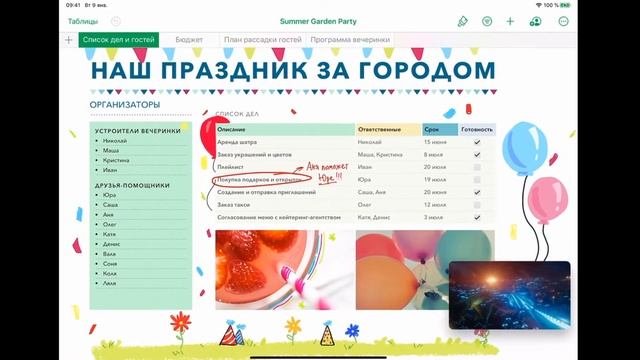The width and height of the screenshot is (640, 360).
Task: Select Николай in the organizers list
Action: pos(115,141)
